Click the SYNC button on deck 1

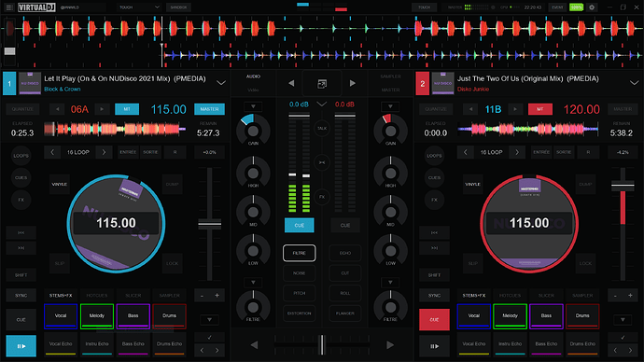pyautogui.click(x=21, y=296)
